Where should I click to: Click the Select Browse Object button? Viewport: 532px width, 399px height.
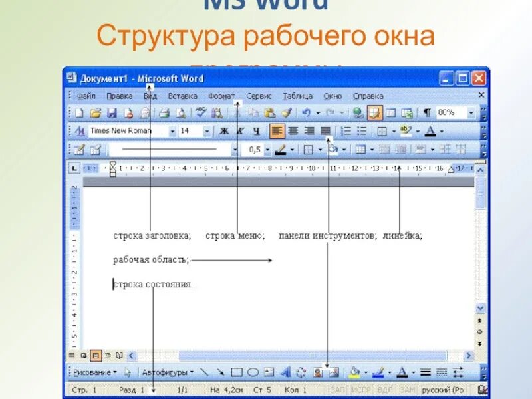tap(479, 332)
